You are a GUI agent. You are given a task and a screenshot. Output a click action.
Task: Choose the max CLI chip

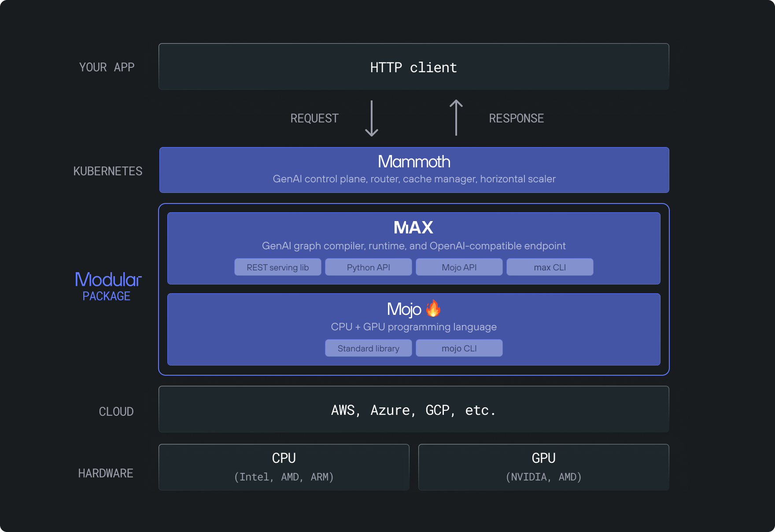click(550, 267)
